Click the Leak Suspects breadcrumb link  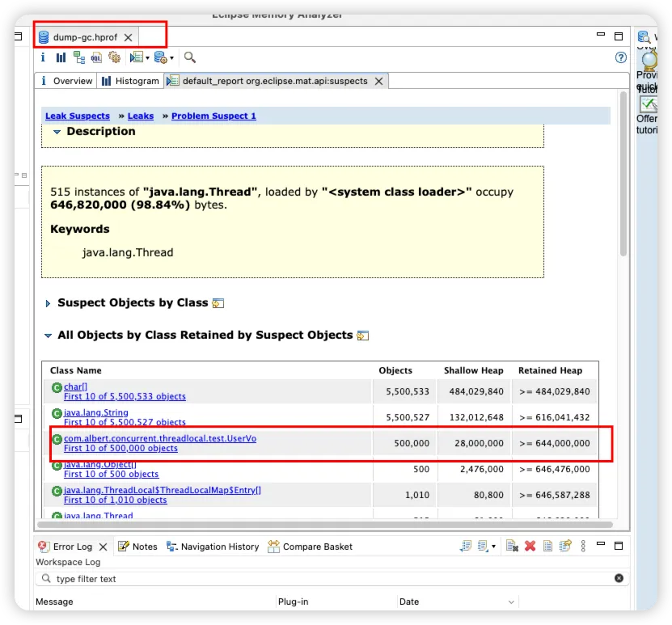(78, 116)
